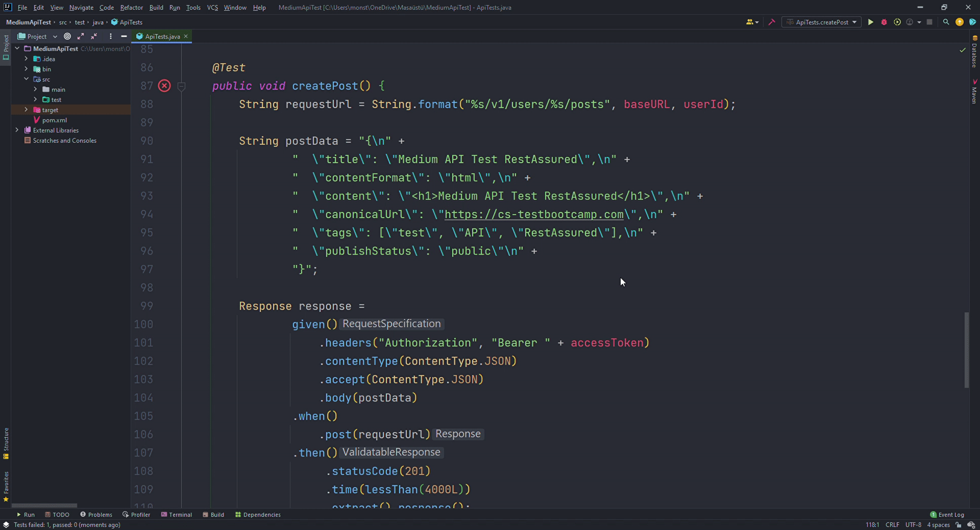
Task: Expand all in the Project panel
Action: click(81, 36)
